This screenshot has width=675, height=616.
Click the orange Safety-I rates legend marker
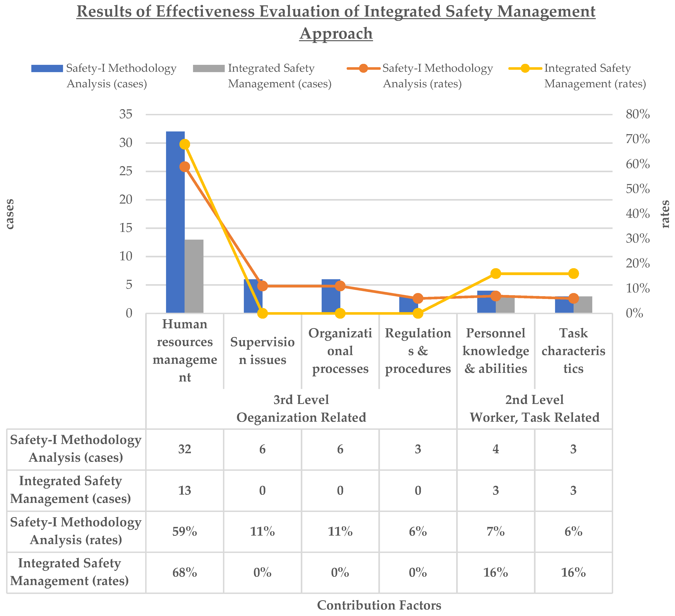click(364, 68)
